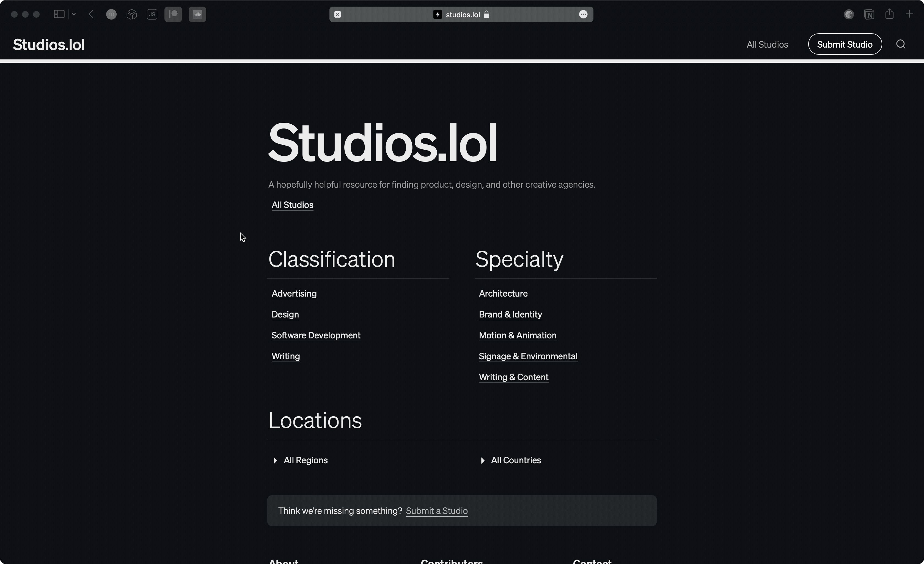Open the SoundCloud pinned tab
The height and width of the screenshot is (564, 924).
click(x=197, y=14)
